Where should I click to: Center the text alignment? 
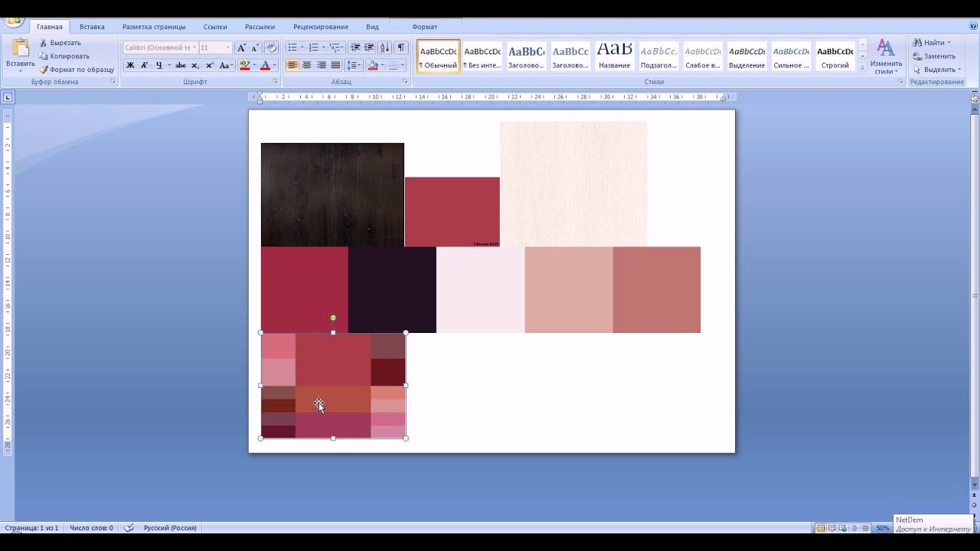(x=307, y=66)
